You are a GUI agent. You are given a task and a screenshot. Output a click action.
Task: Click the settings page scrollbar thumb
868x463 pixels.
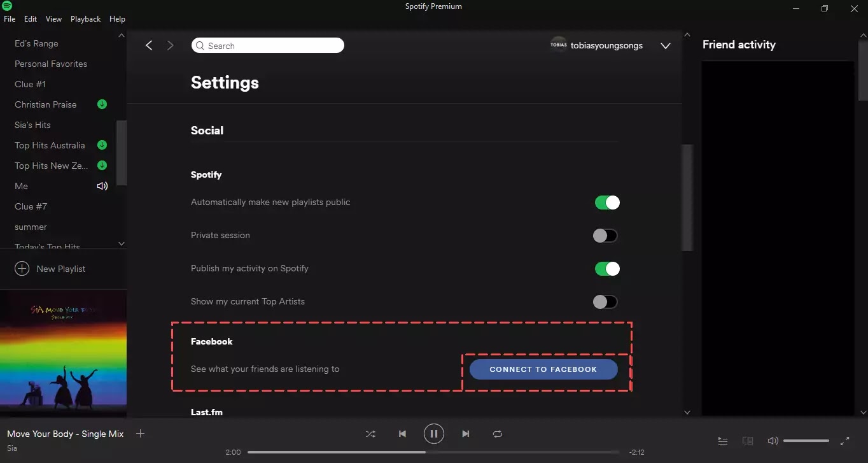point(687,197)
